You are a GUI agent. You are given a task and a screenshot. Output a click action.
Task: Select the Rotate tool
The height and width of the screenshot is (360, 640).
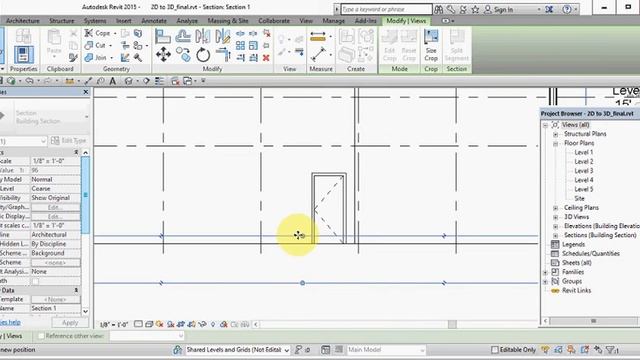coord(203,54)
